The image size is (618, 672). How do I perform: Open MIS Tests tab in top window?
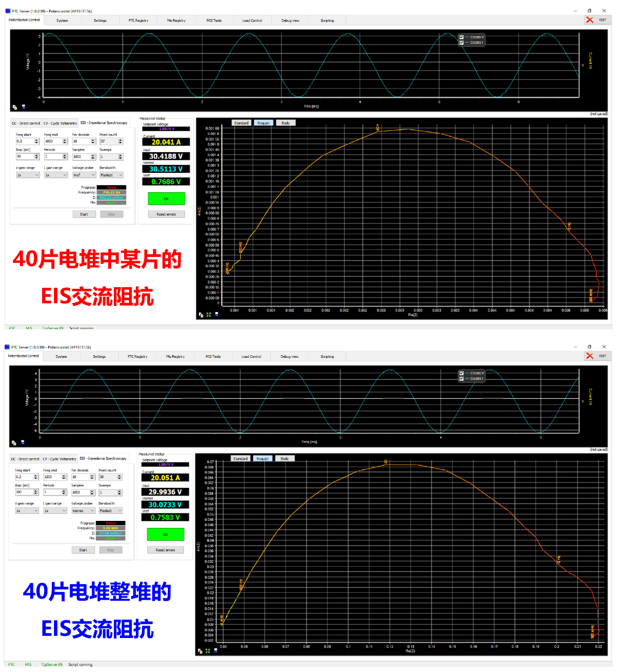(214, 21)
